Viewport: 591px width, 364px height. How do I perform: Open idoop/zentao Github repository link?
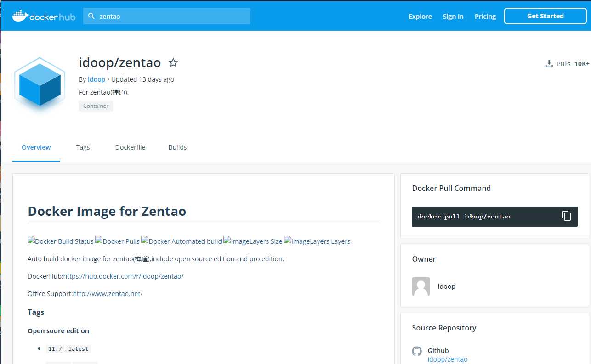pyautogui.click(x=447, y=359)
